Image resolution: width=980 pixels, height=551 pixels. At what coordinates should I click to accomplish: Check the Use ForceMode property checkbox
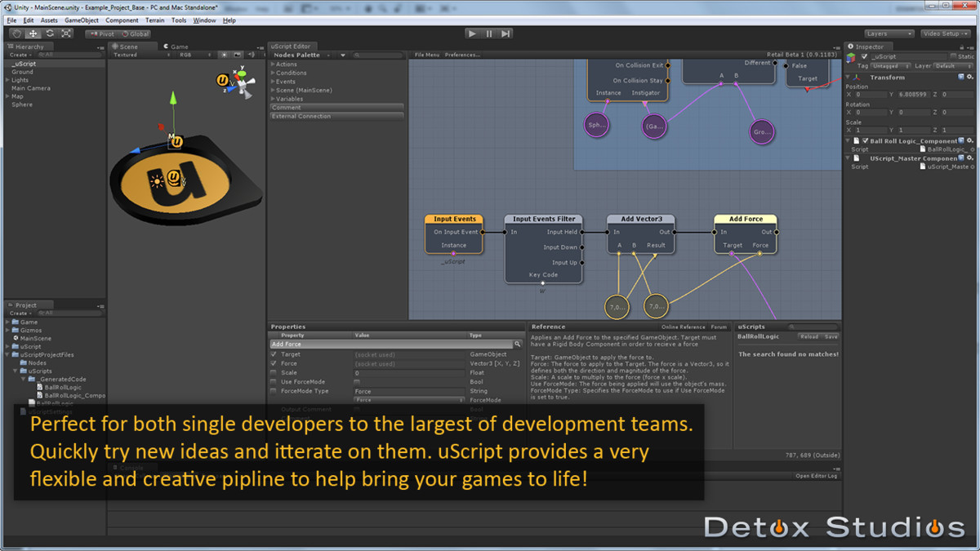(274, 382)
